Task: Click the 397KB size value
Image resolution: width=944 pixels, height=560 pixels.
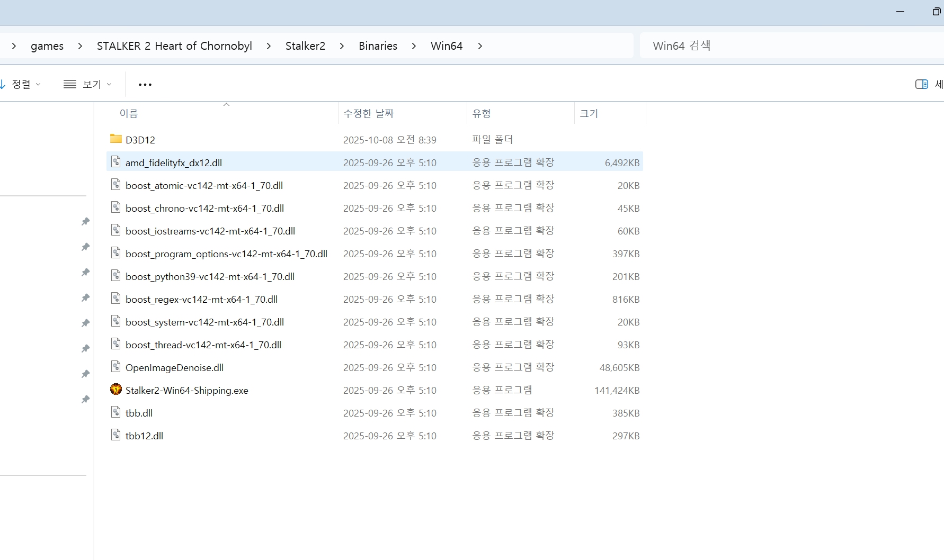Action: coord(626,254)
